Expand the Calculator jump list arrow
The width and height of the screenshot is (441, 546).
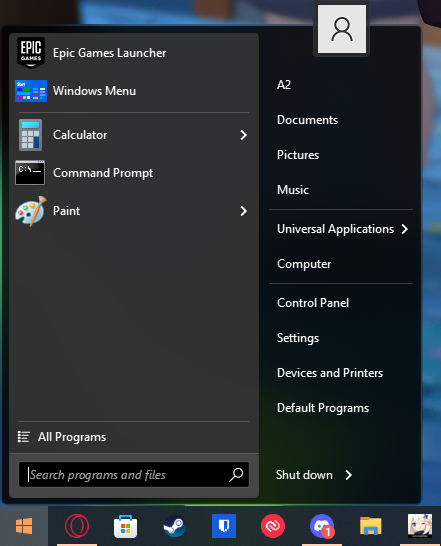(x=243, y=135)
